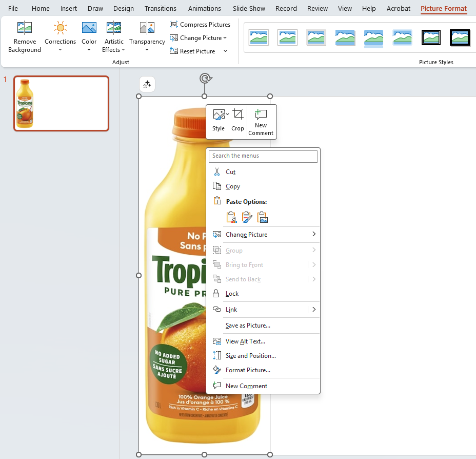The height and width of the screenshot is (459, 476).
Task: Choose Lock from the context menu
Action: tap(263, 294)
